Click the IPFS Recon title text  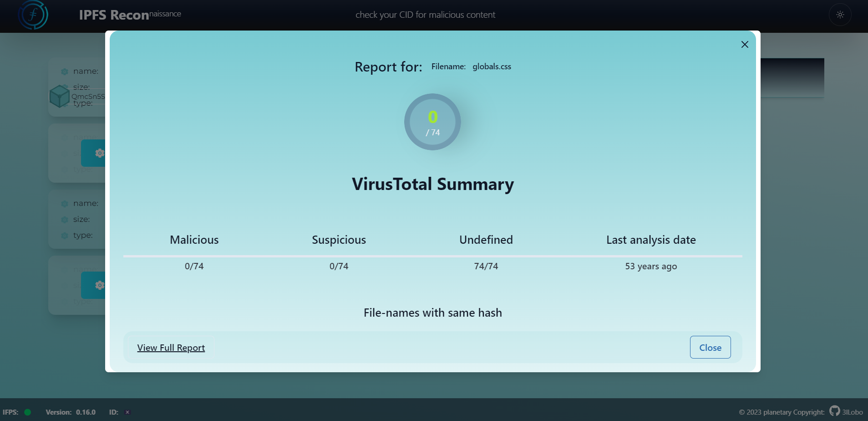click(x=130, y=15)
